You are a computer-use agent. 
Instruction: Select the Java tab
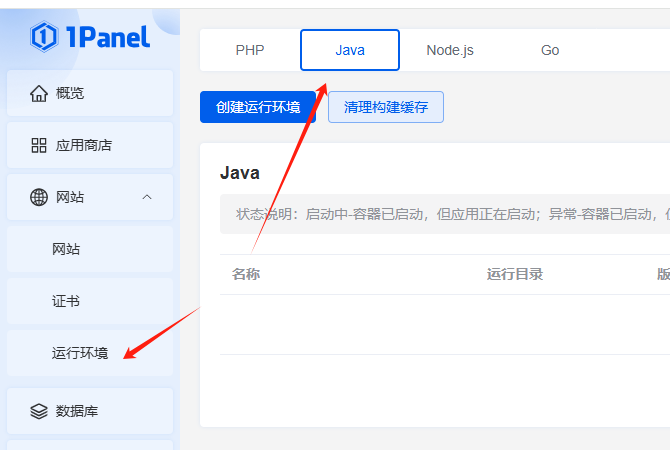[x=350, y=50]
